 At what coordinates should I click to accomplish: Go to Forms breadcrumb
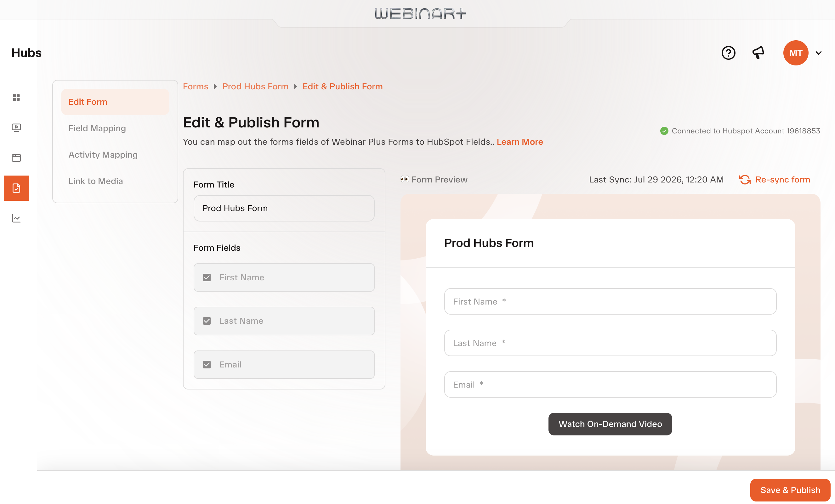(x=196, y=87)
